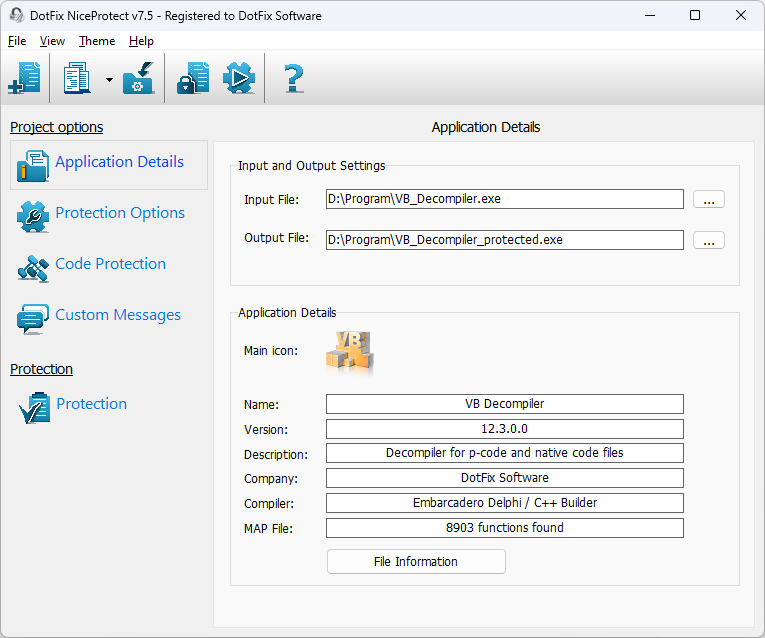765x638 pixels.
Task: Click the question mark Help icon
Action: click(294, 78)
